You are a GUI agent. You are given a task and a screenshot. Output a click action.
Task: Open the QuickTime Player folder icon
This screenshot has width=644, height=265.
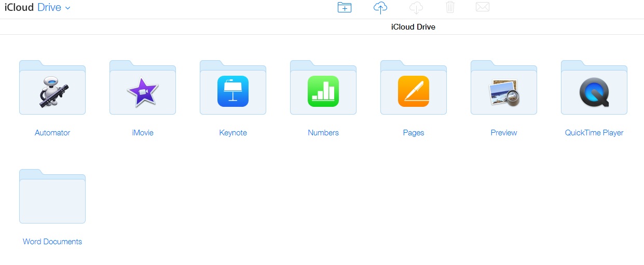pos(594,88)
